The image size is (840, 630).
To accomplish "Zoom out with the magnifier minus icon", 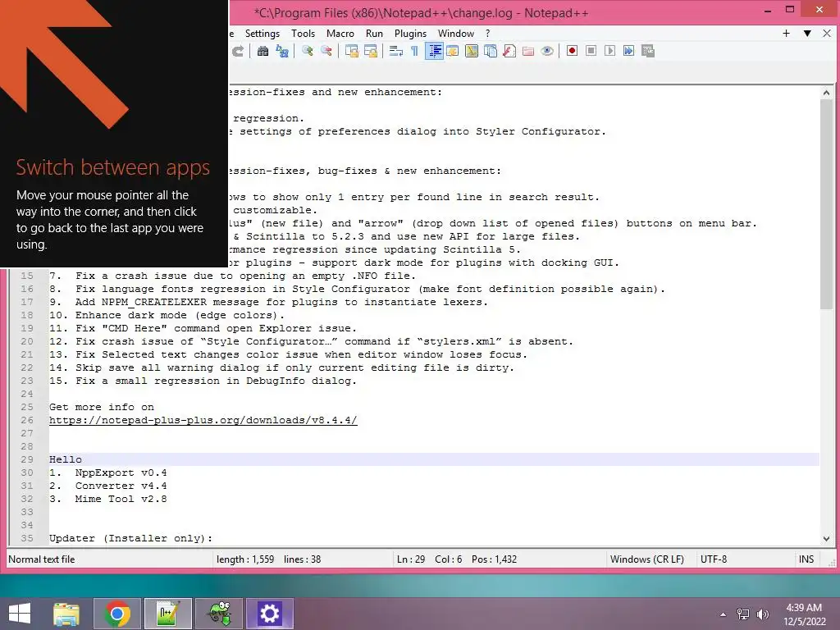I will [326, 51].
